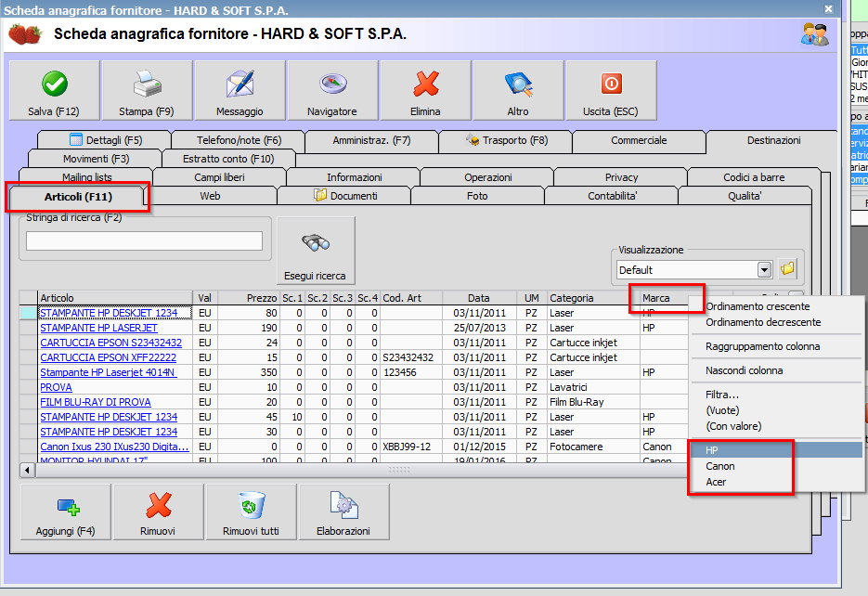This screenshot has height=596, width=868.
Task: Select the Destinazioni tab
Action: 773,140
